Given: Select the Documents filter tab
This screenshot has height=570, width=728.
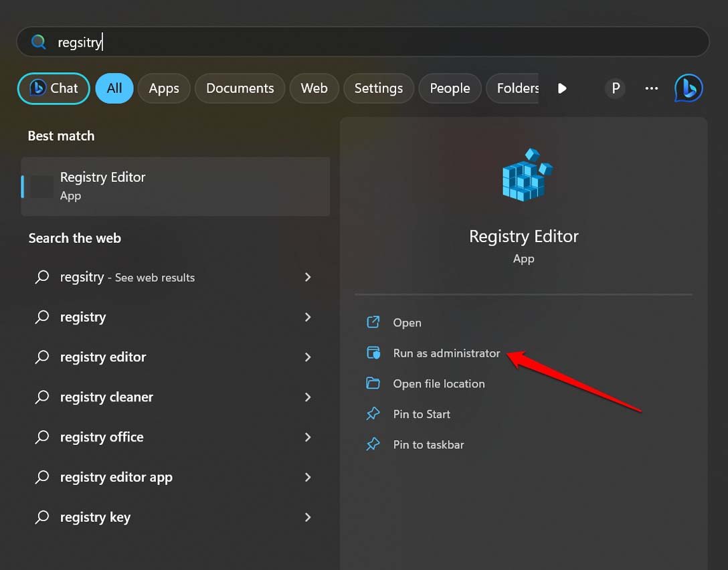Looking at the screenshot, I should 240,88.
